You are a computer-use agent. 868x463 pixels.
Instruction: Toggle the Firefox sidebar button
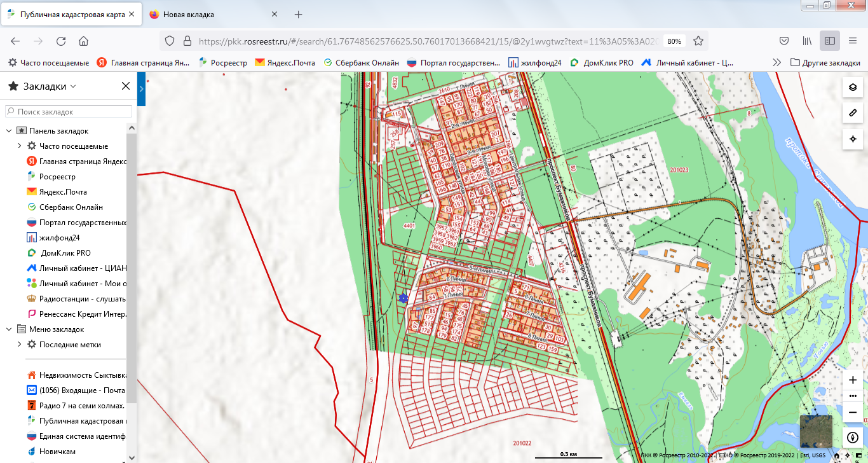[x=830, y=41]
